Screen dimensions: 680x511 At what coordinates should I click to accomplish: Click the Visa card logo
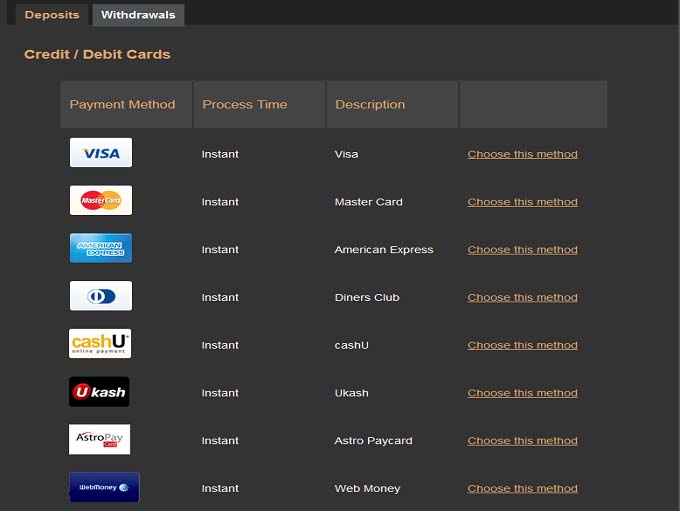(101, 153)
